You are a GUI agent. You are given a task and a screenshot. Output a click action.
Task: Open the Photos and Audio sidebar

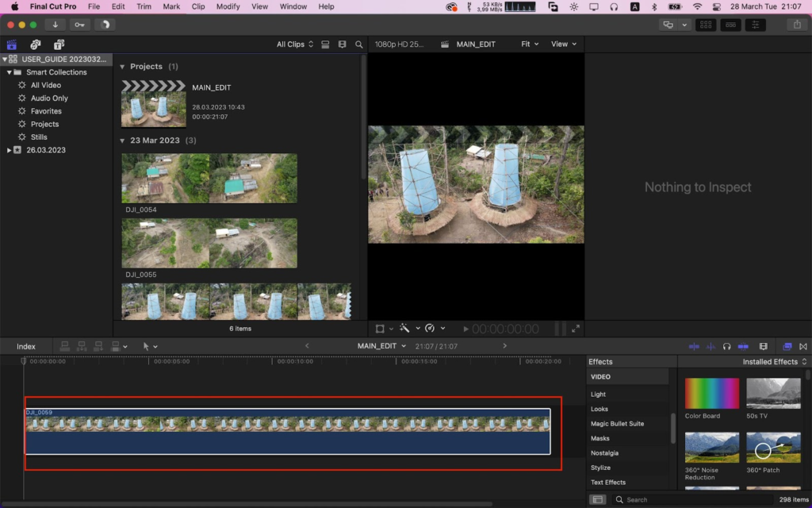tap(35, 44)
